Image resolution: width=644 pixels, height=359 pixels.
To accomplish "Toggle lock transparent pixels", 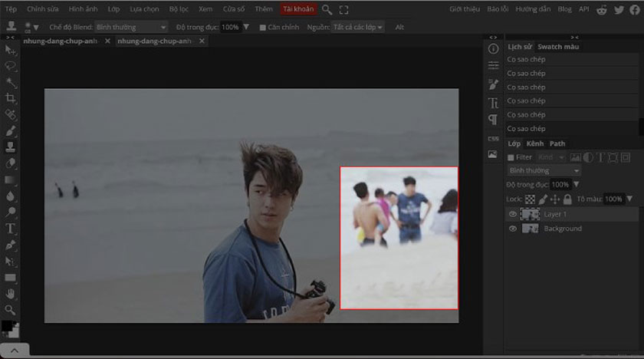I will [x=531, y=199].
